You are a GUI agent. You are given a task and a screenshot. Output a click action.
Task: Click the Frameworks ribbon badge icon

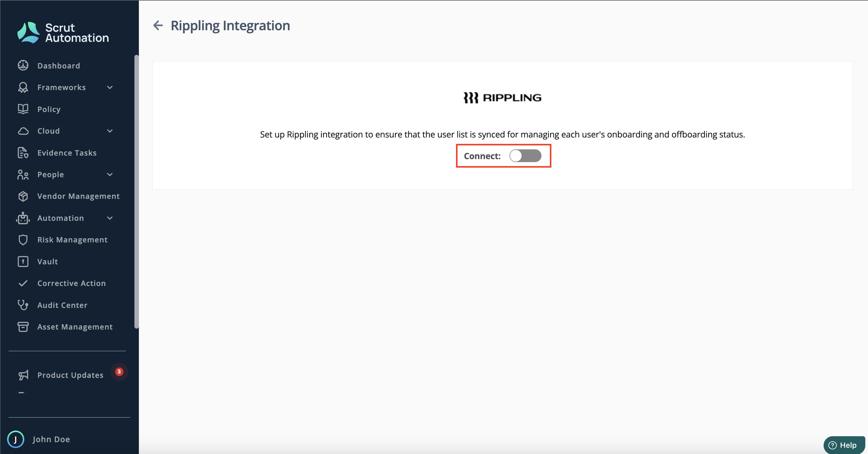point(23,87)
